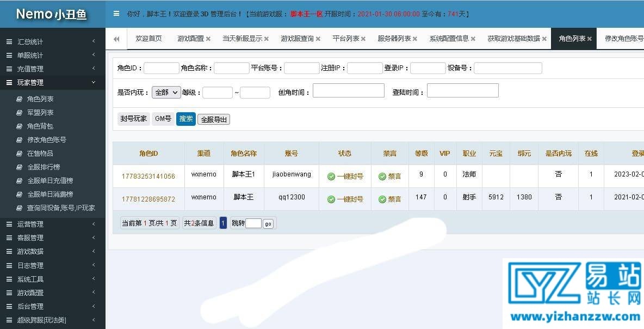Open the 是否内玩 dropdown showing 全部
Image resolution: width=644 pixels, height=329 pixels.
point(166,93)
